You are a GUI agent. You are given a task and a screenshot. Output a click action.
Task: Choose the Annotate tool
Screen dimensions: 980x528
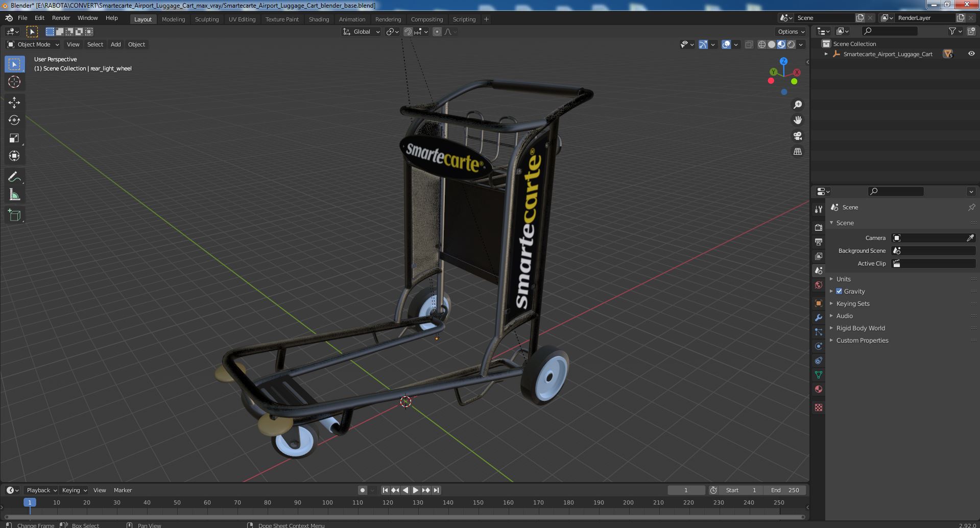tap(14, 177)
